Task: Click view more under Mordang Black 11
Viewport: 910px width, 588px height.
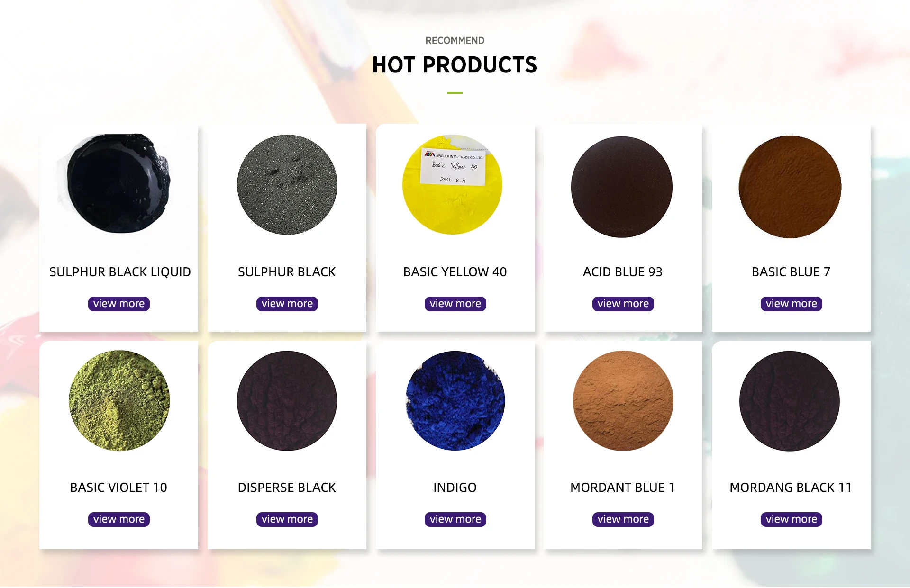Action: pos(792,519)
